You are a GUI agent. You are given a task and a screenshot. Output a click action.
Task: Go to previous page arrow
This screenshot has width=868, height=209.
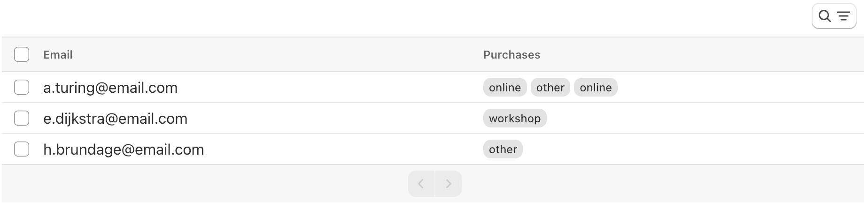421,184
